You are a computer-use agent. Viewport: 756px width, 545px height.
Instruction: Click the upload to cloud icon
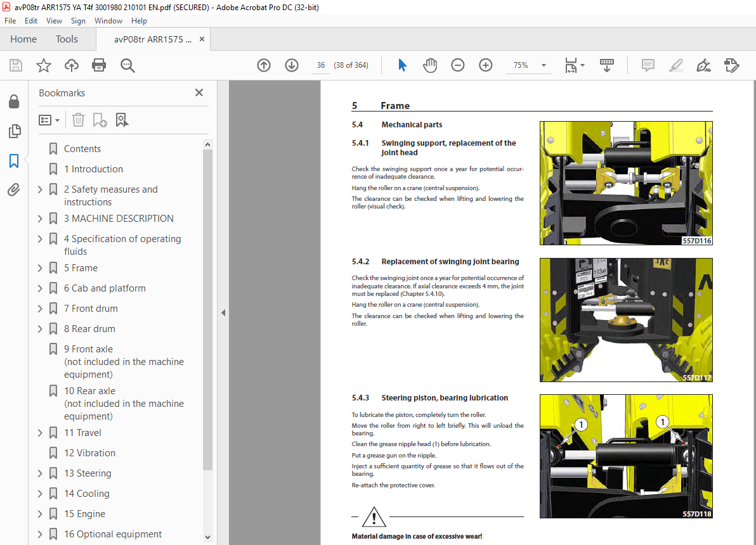pos(72,65)
